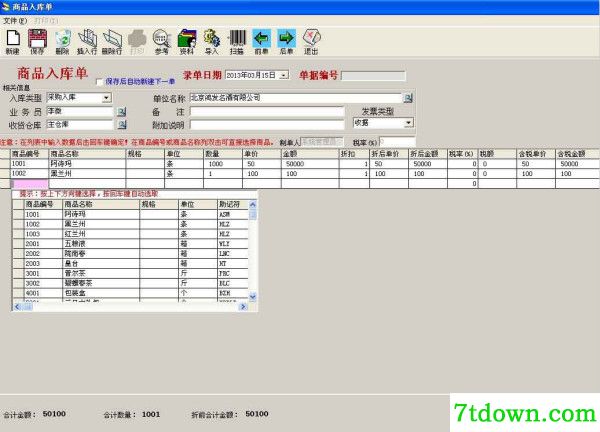Screen dimensions: 600x432
Task: Click the 参考 (Reference) magnifier icon
Action: click(x=161, y=41)
